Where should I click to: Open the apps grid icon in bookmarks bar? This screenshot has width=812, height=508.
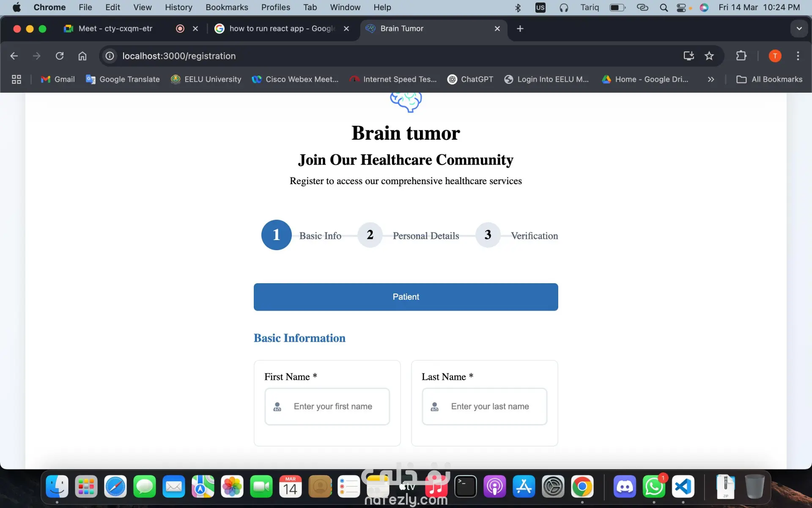pyautogui.click(x=16, y=79)
